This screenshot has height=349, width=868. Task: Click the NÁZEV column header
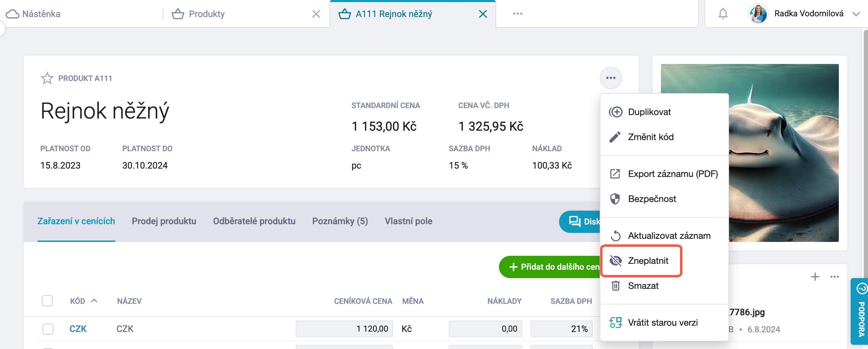coord(129,301)
